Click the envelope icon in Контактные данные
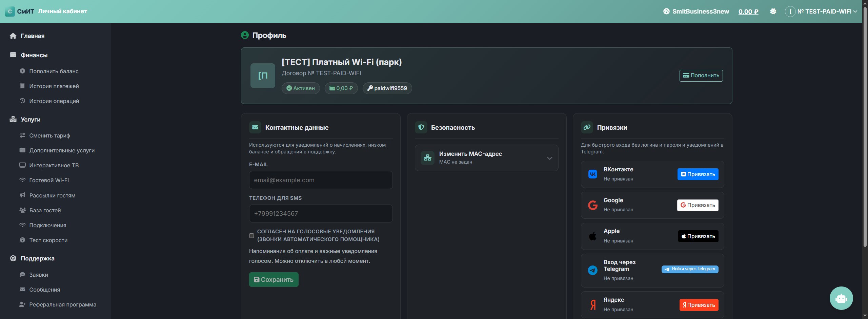 255,127
